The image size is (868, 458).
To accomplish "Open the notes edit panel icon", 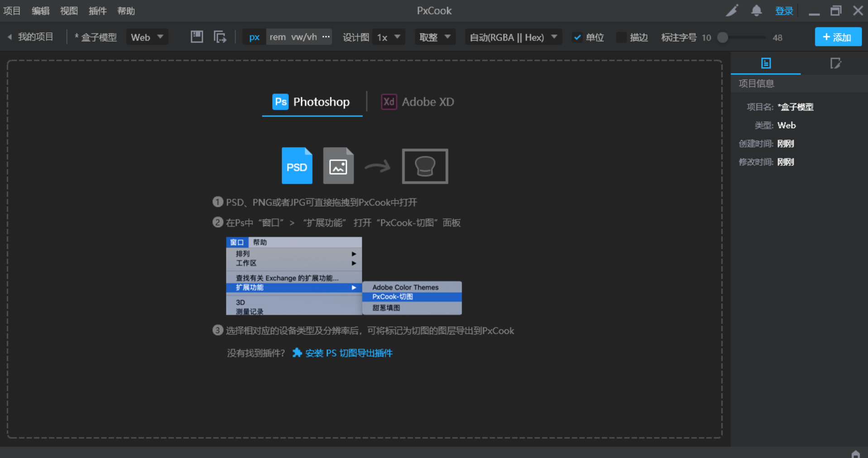I will click(835, 63).
